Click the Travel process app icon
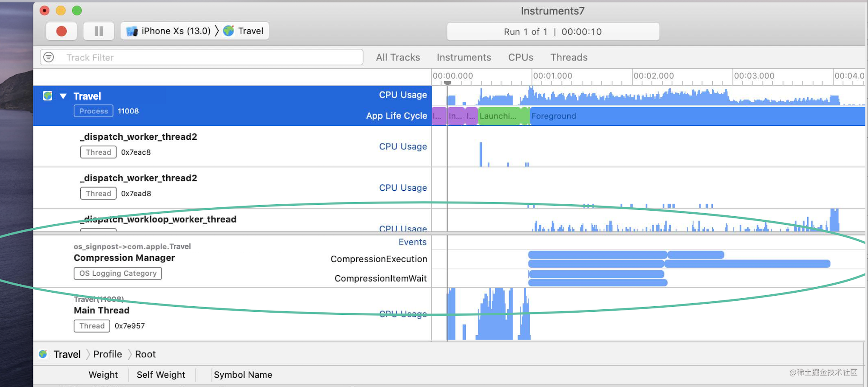 click(48, 96)
